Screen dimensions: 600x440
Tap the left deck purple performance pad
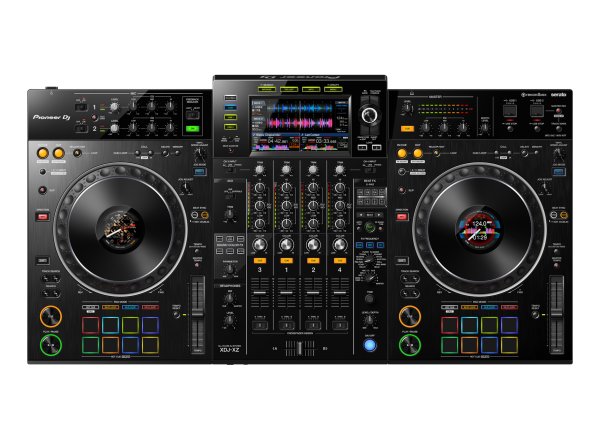coord(150,325)
